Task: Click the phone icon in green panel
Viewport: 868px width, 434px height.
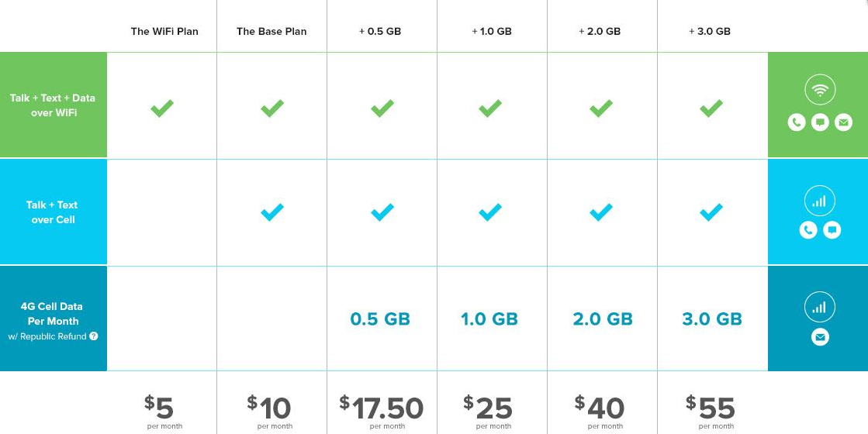Action: (797, 122)
